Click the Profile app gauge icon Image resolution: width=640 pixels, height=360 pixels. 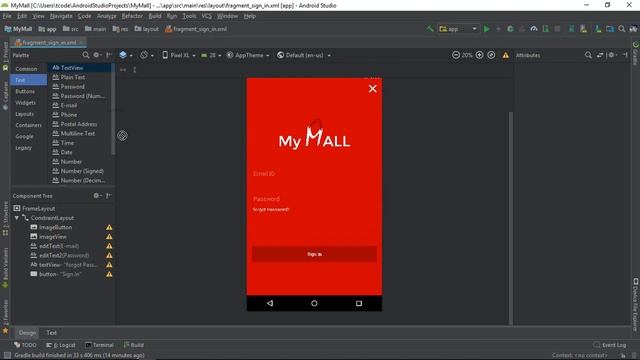(x=533, y=29)
